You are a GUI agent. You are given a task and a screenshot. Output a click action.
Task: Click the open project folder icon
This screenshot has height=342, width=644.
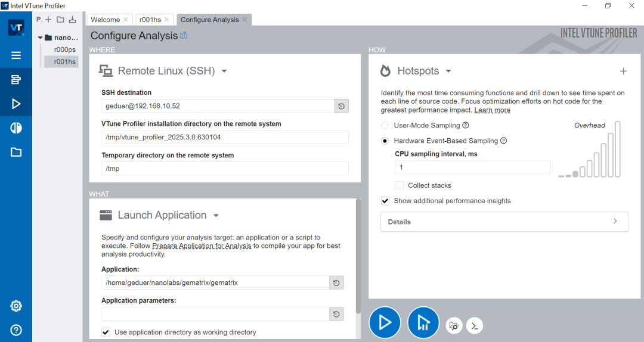click(x=60, y=19)
